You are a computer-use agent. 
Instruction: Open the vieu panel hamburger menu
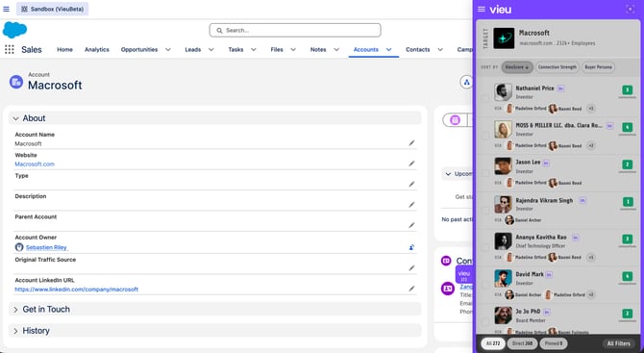pyautogui.click(x=482, y=9)
